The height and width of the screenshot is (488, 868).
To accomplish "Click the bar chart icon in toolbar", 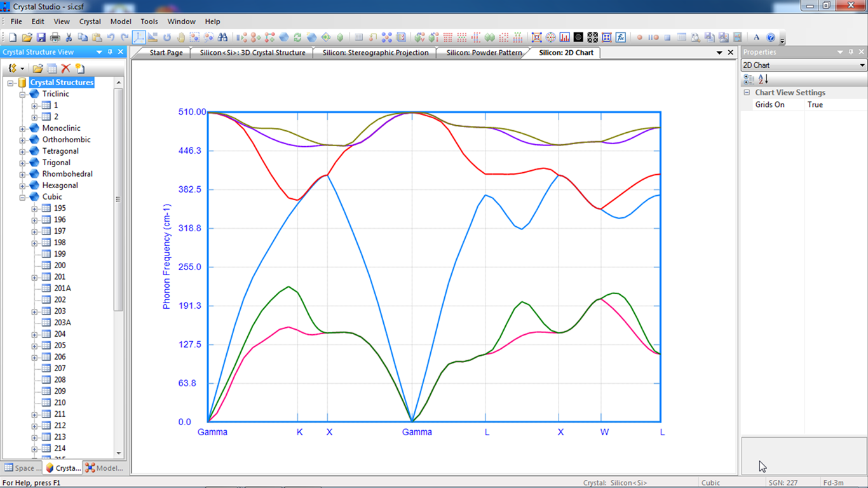I will pyautogui.click(x=564, y=37).
